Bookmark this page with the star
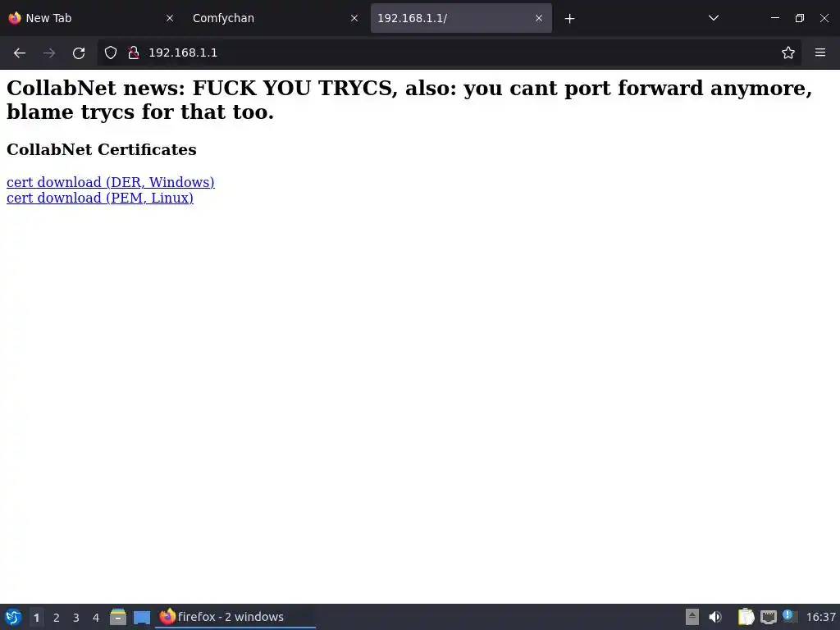 coord(788,52)
